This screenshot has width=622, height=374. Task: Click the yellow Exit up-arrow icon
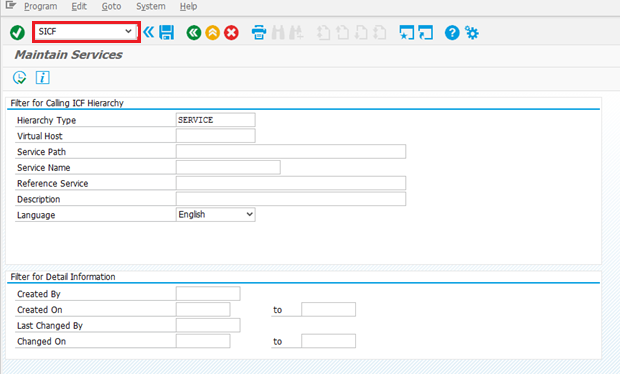pyautogui.click(x=213, y=33)
